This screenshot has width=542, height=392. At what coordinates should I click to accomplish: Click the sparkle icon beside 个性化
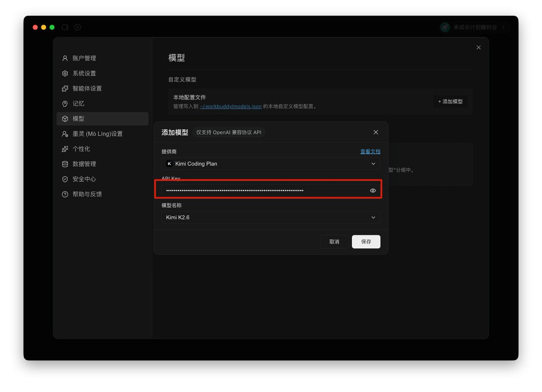pos(65,149)
